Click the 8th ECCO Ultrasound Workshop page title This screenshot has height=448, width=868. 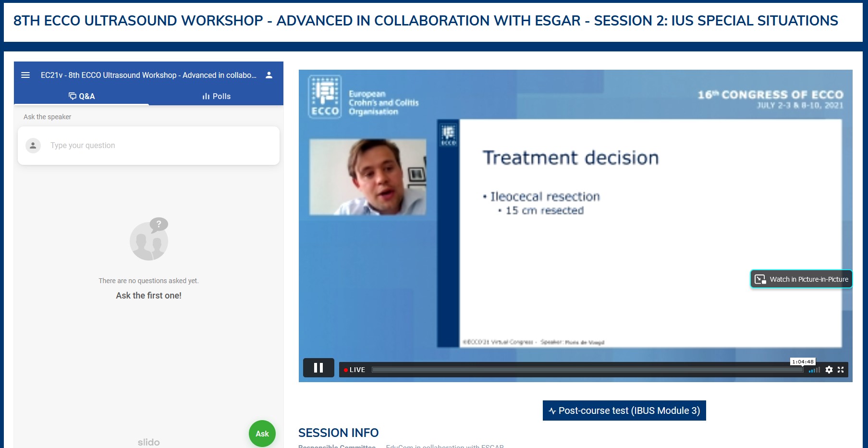[426, 21]
